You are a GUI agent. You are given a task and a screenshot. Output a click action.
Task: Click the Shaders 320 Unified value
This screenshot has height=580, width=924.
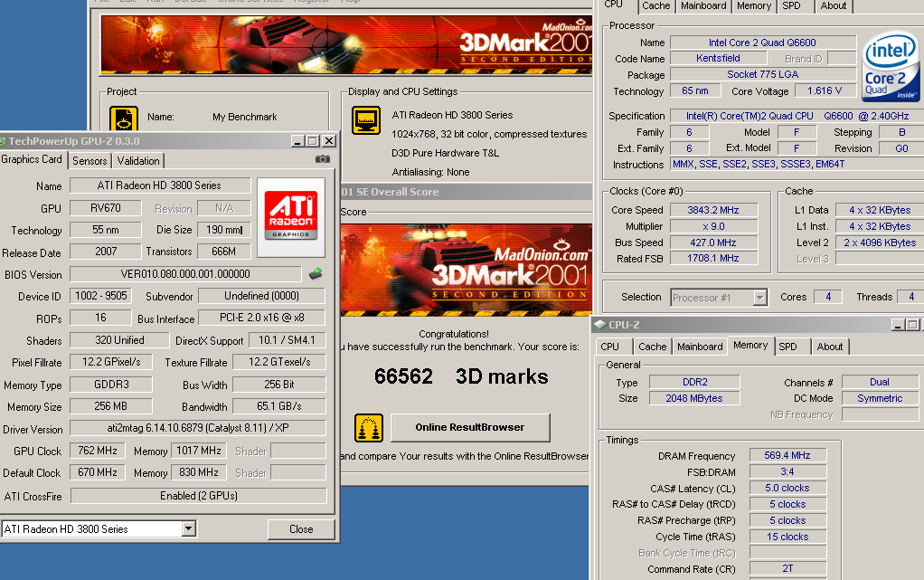[x=119, y=340]
